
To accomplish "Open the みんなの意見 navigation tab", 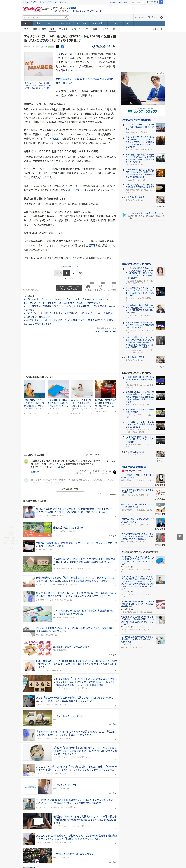I will click(98, 24).
